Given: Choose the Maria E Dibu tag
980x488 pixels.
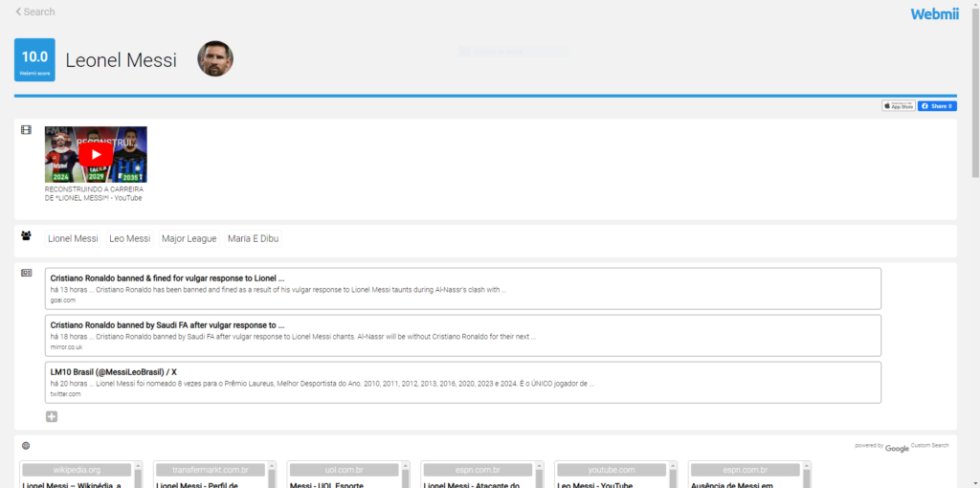Looking at the screenshot, I should [253, 238].
